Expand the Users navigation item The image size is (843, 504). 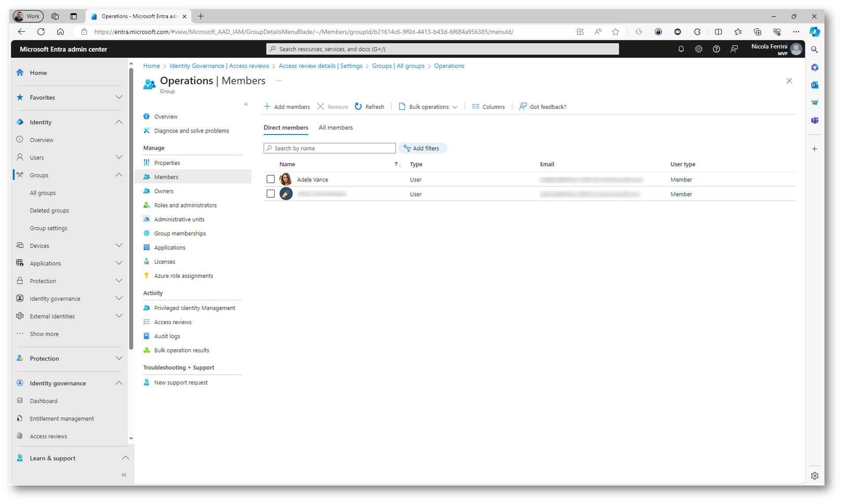tap(119, 157)
